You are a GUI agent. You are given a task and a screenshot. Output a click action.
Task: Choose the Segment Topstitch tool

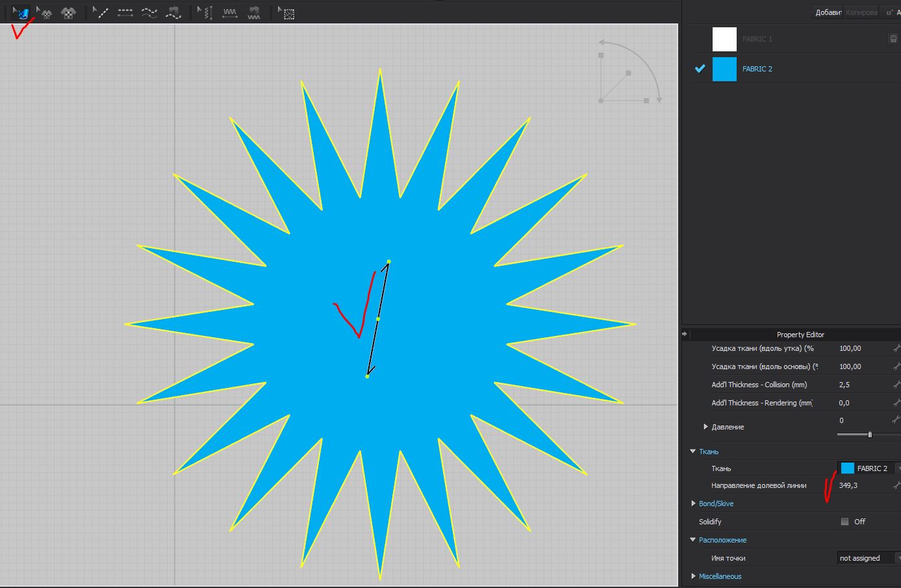125,12
